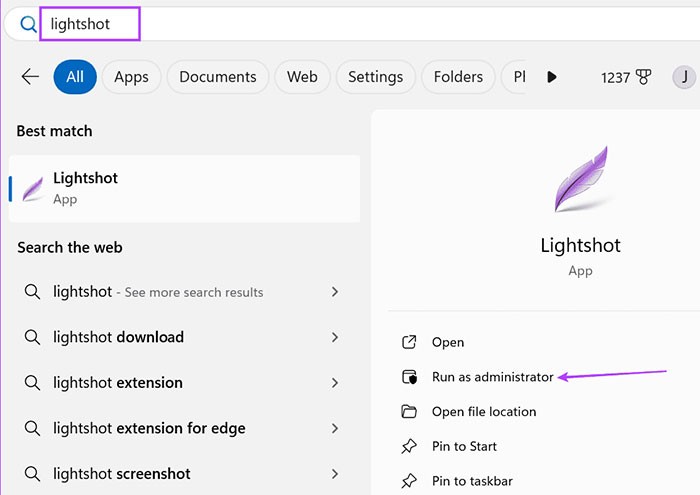Open the user profile J avatar
This screenshot has height=495, width=700.
coord(683,77)
